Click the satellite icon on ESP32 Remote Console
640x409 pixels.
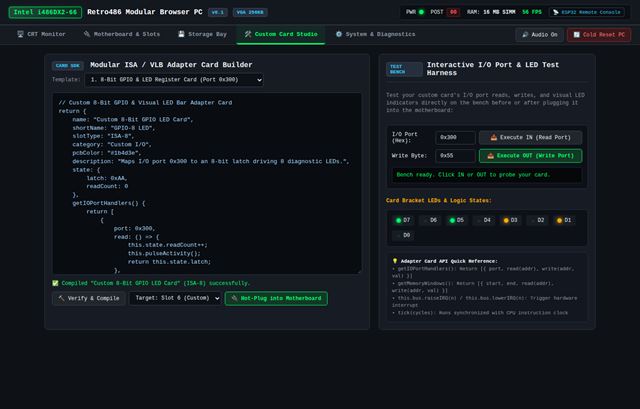coord(556,12)
